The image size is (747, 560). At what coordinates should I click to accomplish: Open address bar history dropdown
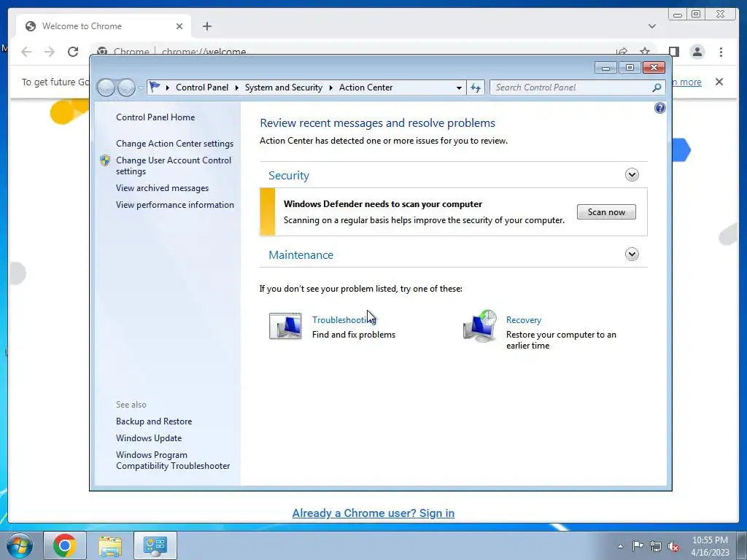(x=459, y=87)
